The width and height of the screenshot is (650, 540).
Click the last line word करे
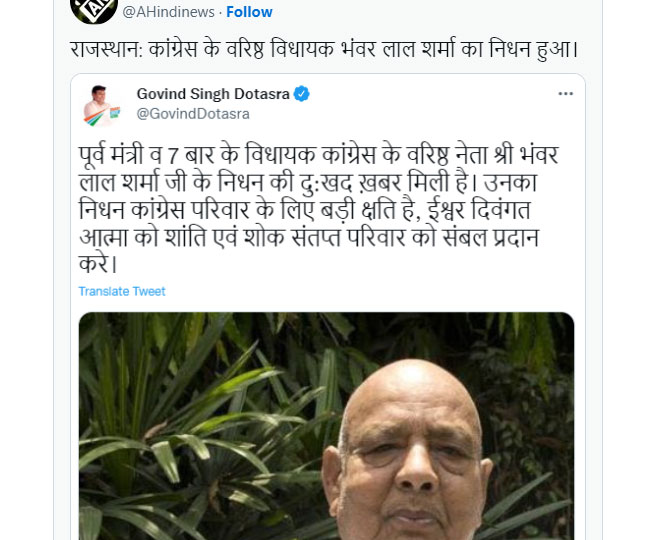(99, 266)
